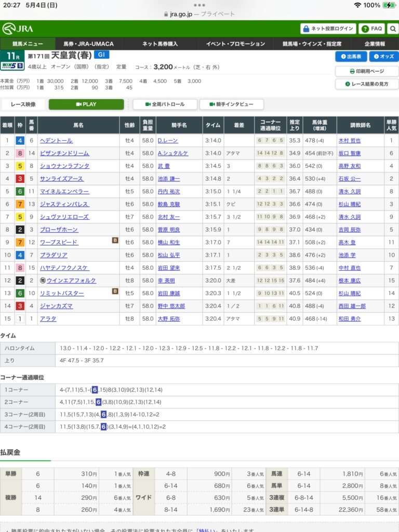Open horse ジャンカズマ details
The image size is (399, 532).
pyautogui.click(x=56, y=306)
